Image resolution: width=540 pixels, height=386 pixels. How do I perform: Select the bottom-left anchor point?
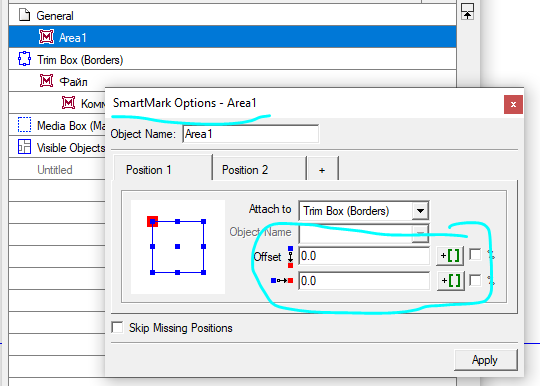(x=153, y=272)
